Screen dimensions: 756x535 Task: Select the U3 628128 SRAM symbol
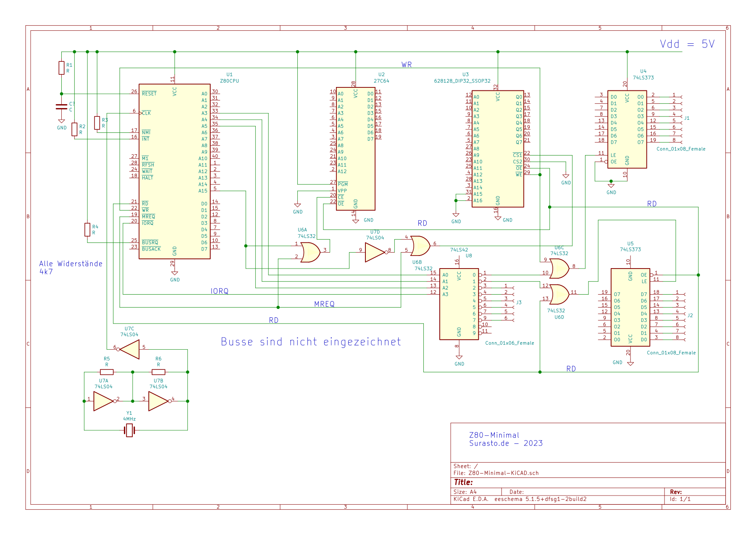point(498,149)
